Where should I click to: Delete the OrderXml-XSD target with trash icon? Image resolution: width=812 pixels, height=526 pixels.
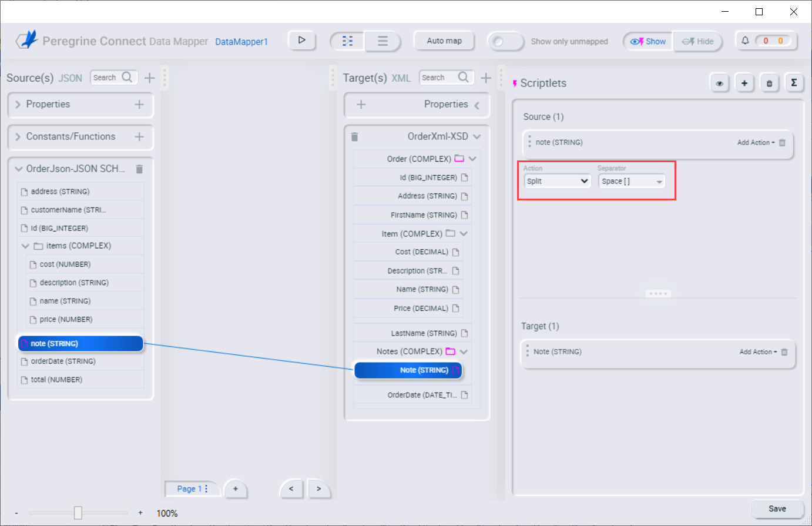click(354, 137)
